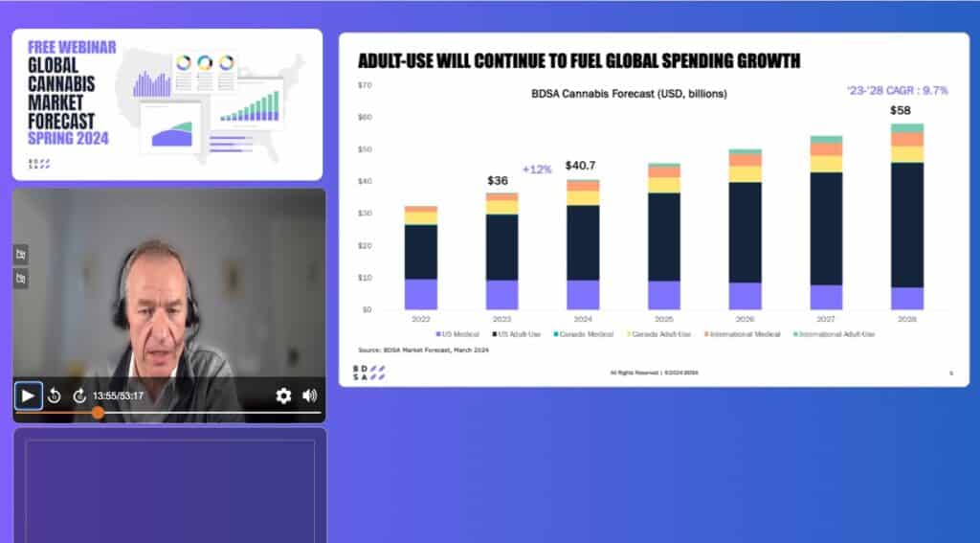Click the 2028 stacked bar
This screenshot has height=543, width=980.
pos(907,216)
